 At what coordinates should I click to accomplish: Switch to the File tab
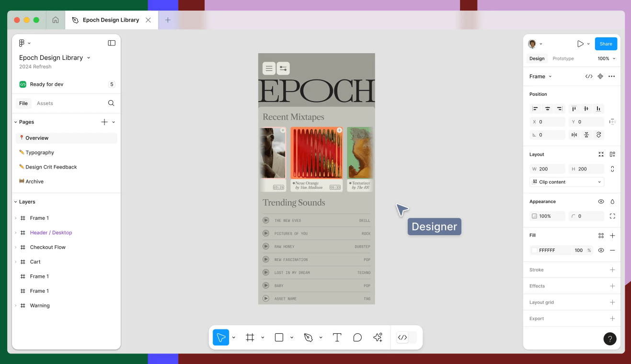pyautogui.click(x=23, y=103)
